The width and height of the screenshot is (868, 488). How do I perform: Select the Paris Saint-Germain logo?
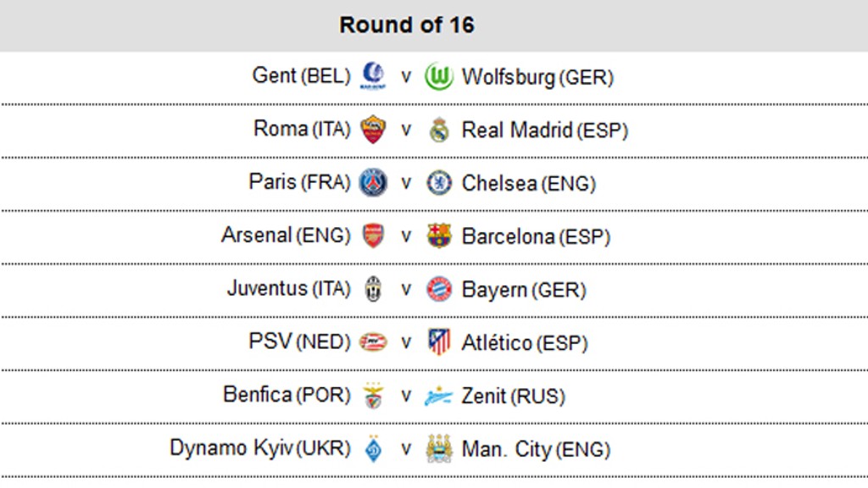tap(372, 182)
